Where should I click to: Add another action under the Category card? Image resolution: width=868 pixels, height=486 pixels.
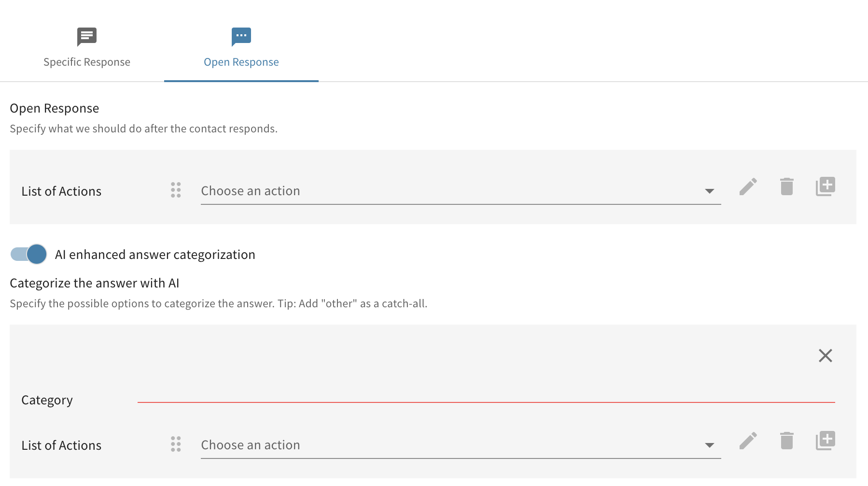tap(825, 441)
